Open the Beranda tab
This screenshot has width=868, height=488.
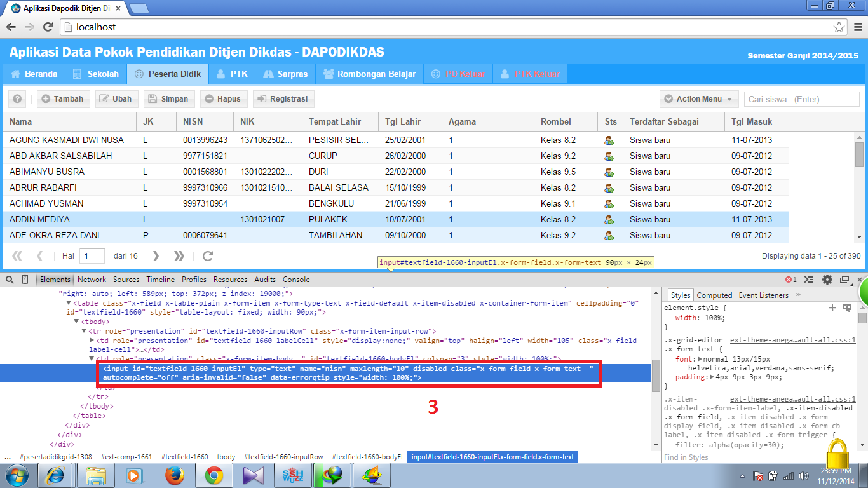34,74
